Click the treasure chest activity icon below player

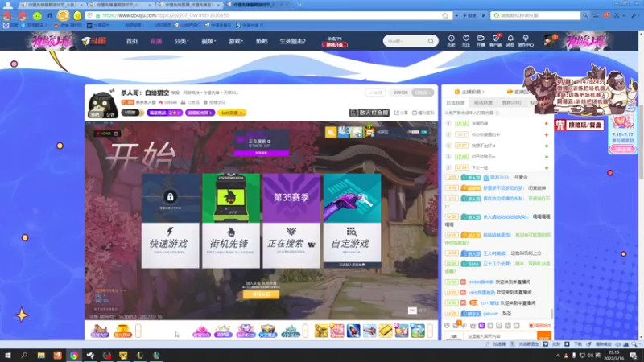pos(268,331)
